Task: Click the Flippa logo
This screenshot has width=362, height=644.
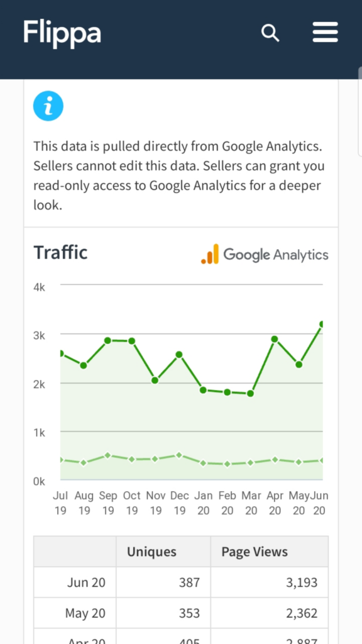Action: [62, 33]
